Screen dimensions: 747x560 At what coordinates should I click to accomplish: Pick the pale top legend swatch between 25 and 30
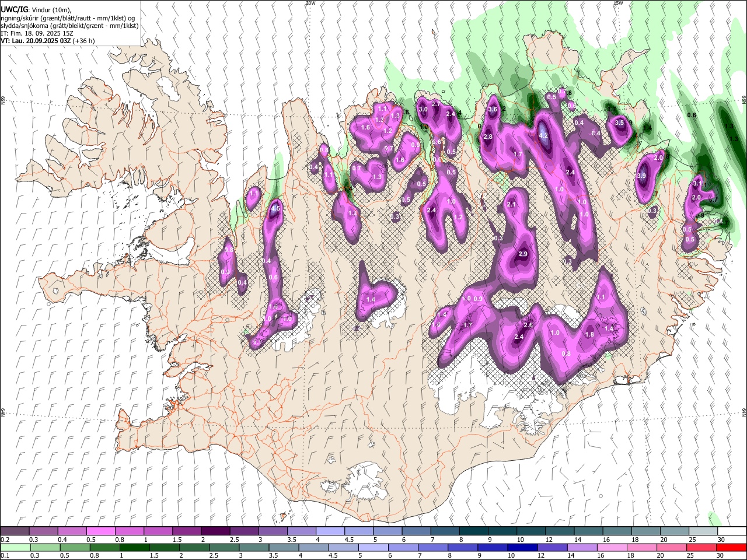tap(703, 531)
